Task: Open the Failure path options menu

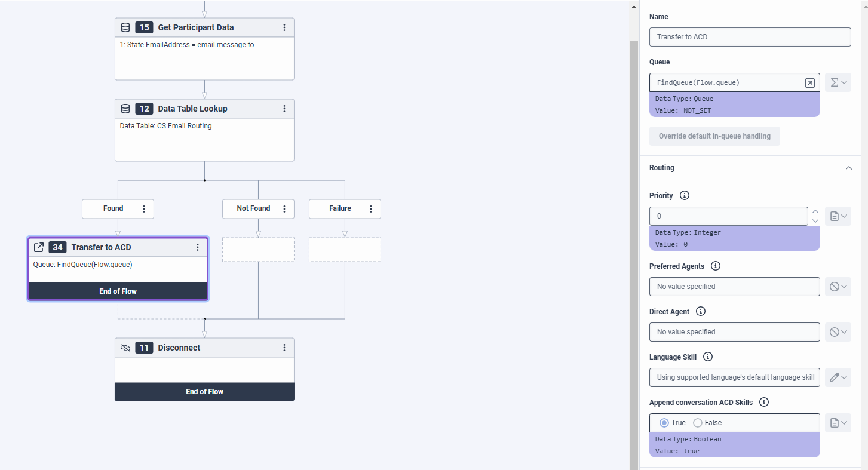Action: click(371, 208)
